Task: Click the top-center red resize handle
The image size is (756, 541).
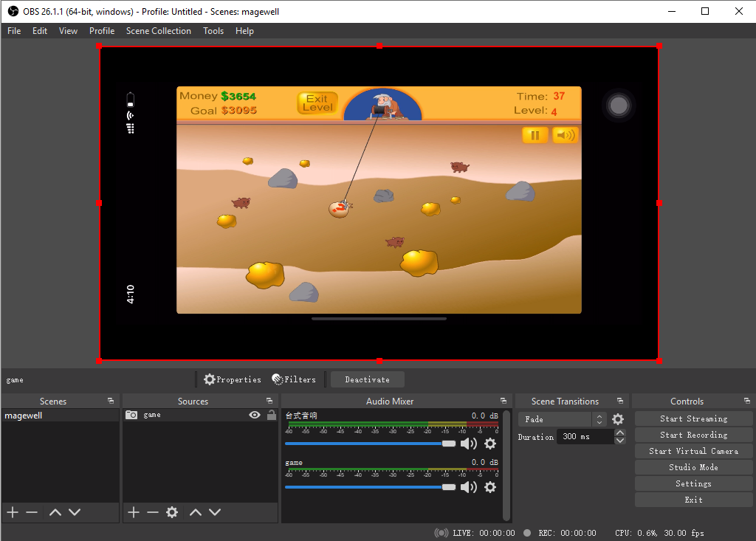Action: pos(379,46)
